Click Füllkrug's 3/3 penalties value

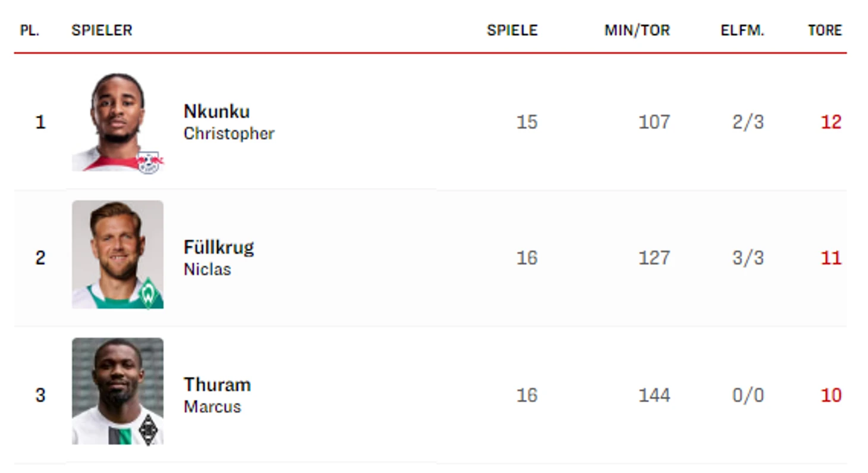748,258
